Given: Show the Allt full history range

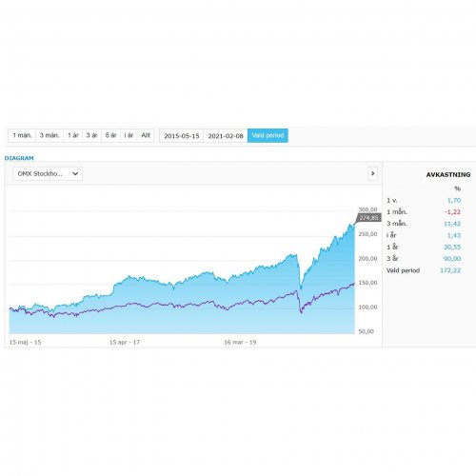Looking at the screenshot, I should 146,135.
